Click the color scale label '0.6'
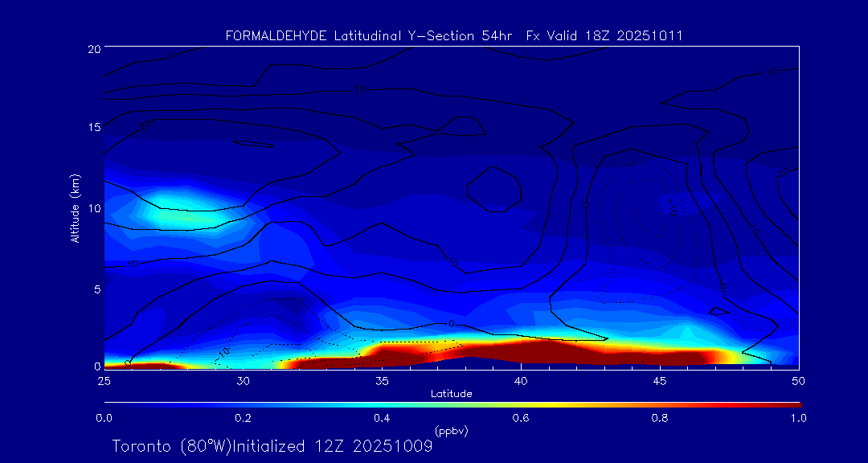This screenshot has height=463, width=868. pyautogui.click(x=521, y=418)
